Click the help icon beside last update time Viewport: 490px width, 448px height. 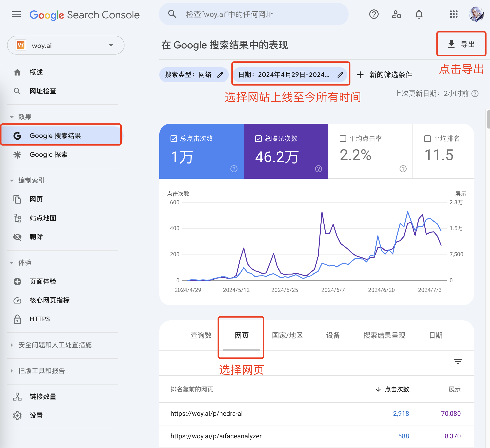pos(475,94)
